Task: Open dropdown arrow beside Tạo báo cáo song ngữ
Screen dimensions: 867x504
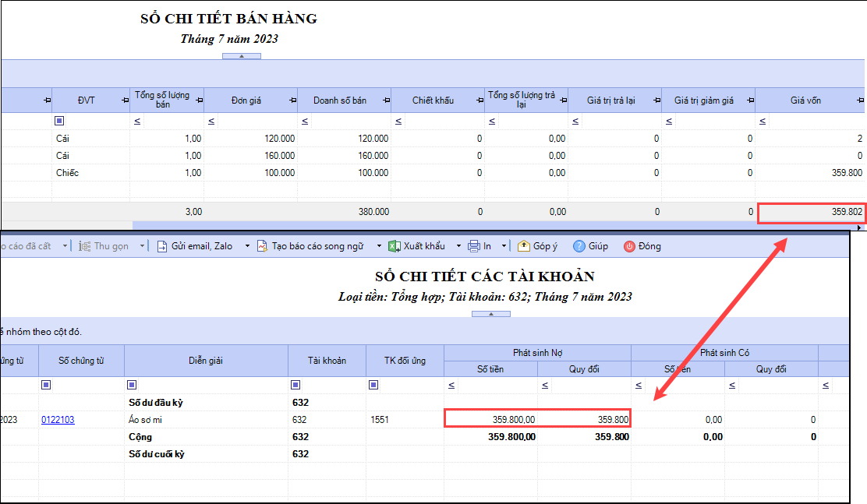Action: (x=379, y=246)
